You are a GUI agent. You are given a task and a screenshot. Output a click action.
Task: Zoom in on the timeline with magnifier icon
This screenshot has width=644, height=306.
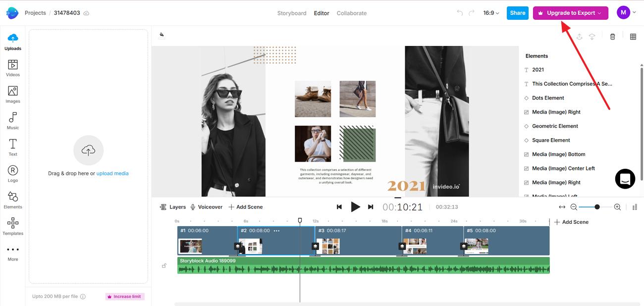coord(617,206)
